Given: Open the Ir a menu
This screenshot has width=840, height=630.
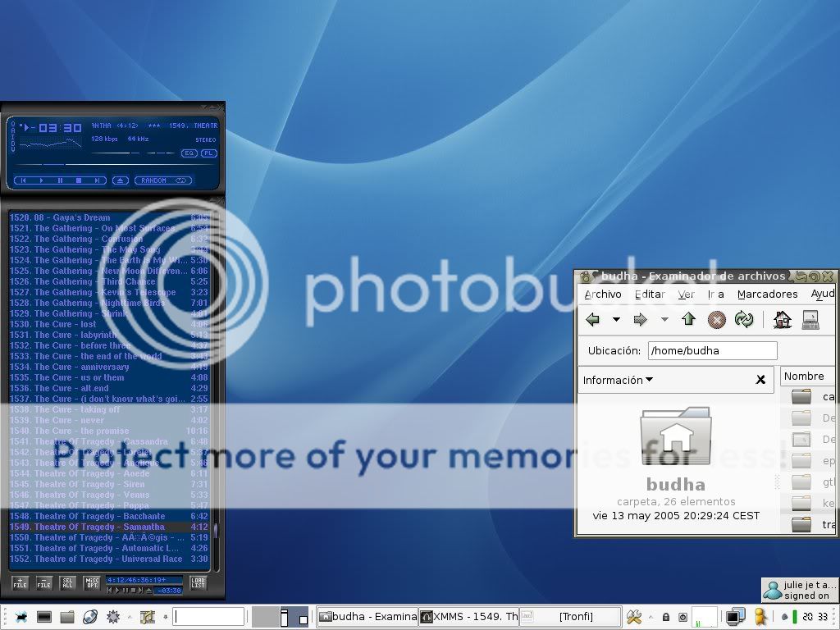Looking at the screenshot, I should 715,294.
